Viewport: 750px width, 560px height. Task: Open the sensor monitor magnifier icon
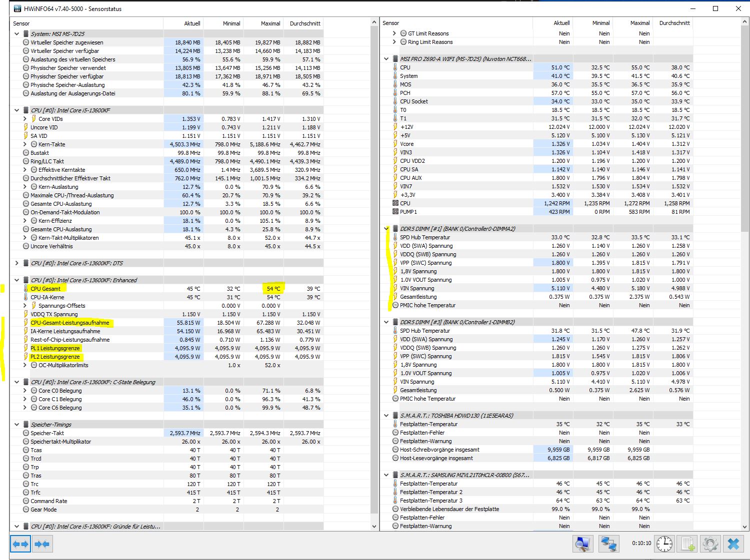pos(582,544)
